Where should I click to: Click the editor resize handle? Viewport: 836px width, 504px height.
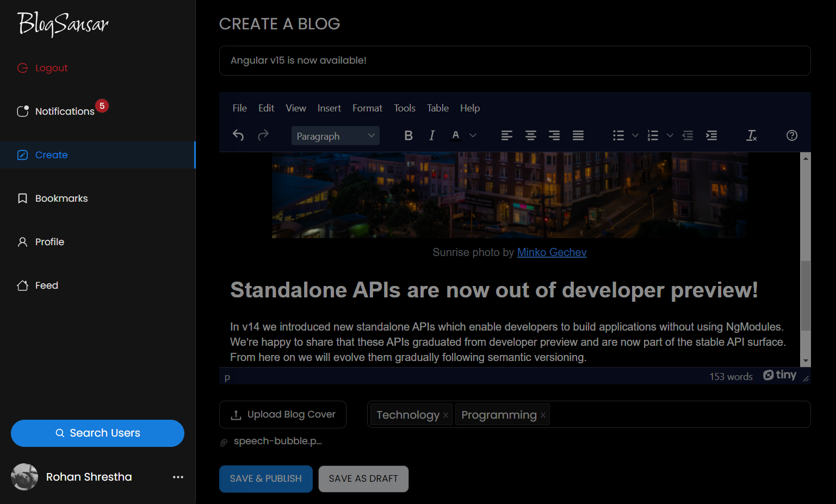(806, 378)
